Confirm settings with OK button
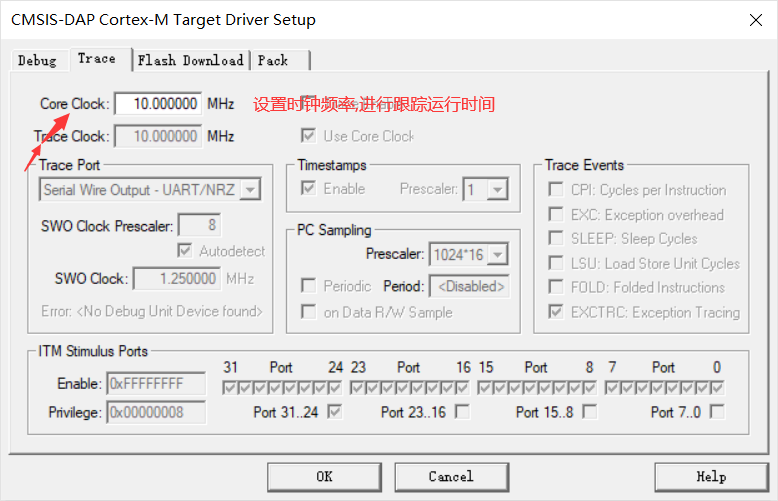 coord(324,477)
